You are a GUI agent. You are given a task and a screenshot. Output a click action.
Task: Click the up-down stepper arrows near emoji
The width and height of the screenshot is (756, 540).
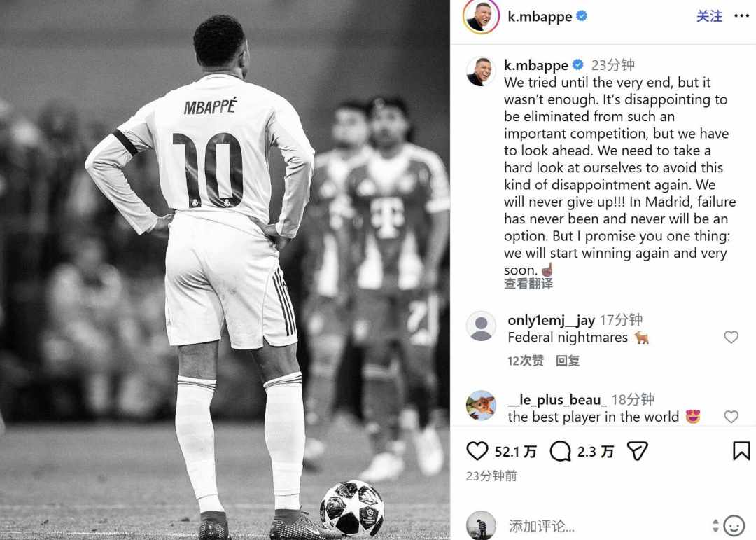[x=715, y=525]
